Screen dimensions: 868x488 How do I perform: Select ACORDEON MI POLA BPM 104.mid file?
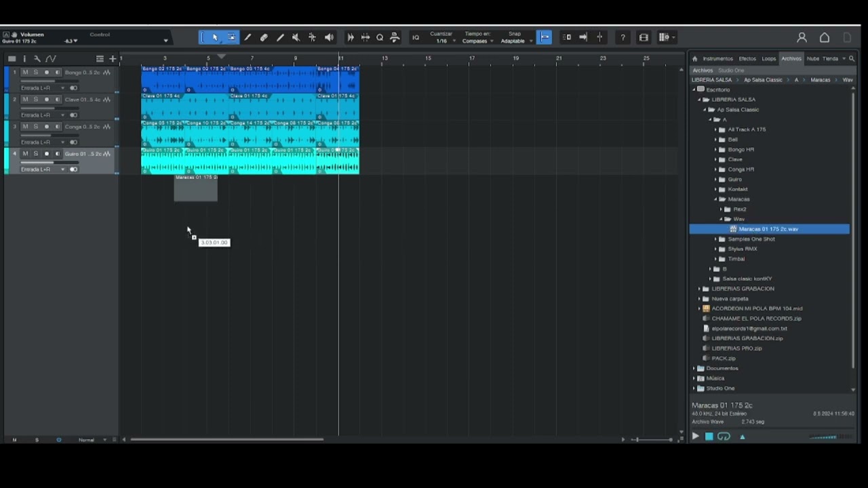point(757,308)
